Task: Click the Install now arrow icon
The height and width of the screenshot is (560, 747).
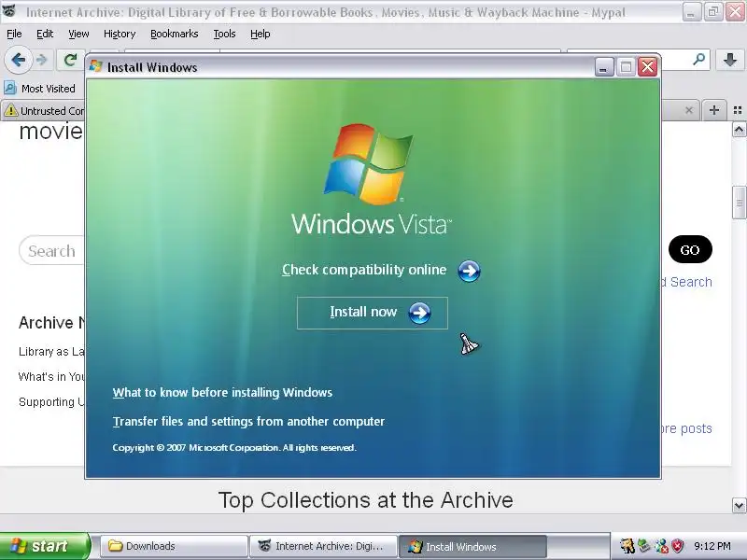Action: (x=419, y=313)
